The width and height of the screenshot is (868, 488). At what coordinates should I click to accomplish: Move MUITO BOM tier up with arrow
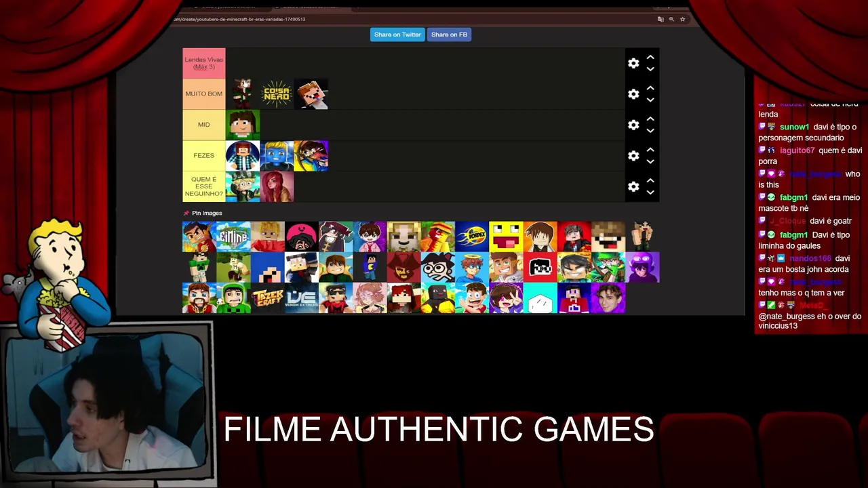click(x=650, y=88)
